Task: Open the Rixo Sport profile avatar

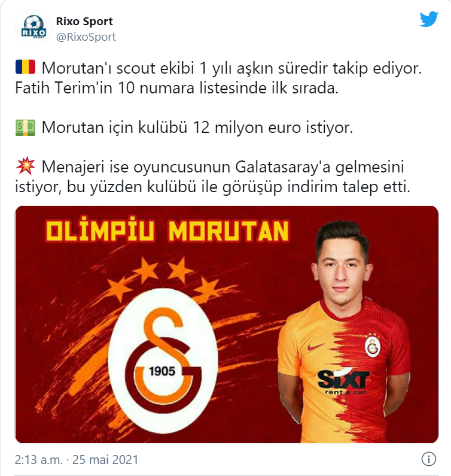Action: point(33,28)
